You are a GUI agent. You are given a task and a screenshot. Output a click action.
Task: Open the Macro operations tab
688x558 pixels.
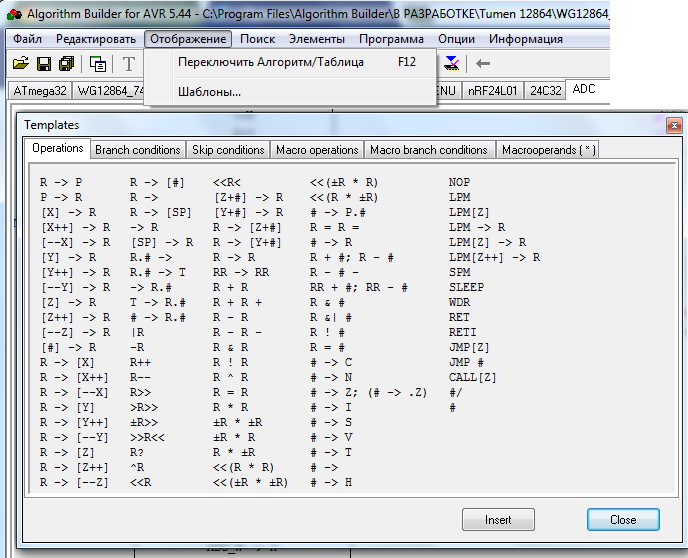(317, 150)
